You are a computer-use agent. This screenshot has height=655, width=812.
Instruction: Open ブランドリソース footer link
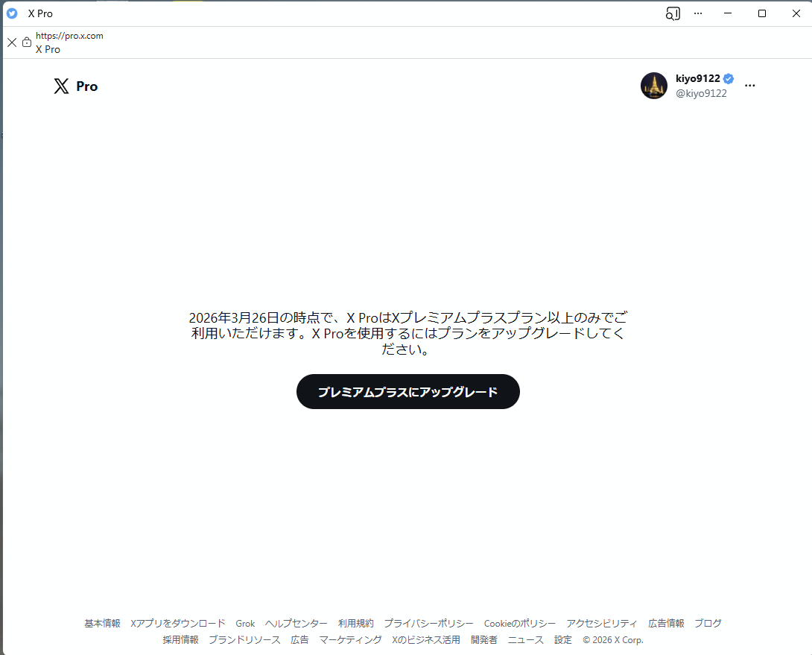(245, 640)
